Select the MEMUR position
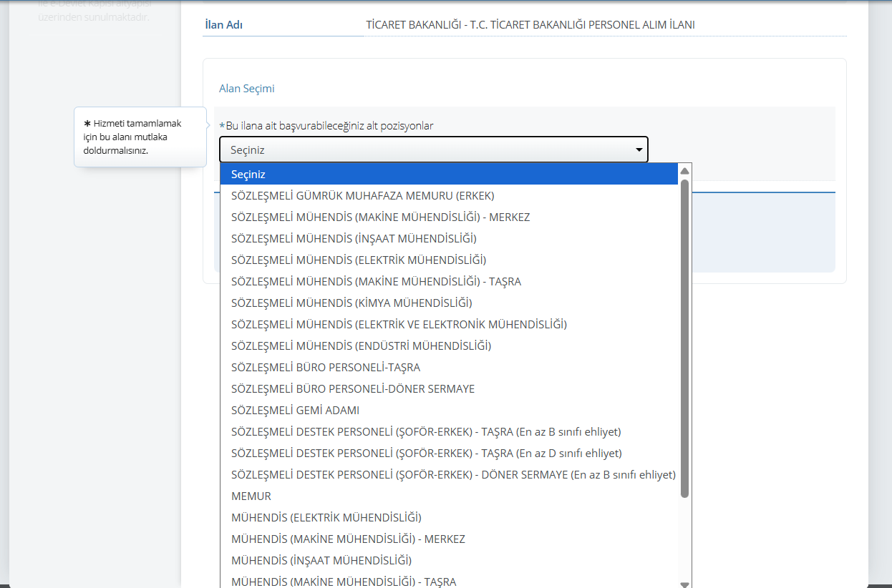 point(251,496)
